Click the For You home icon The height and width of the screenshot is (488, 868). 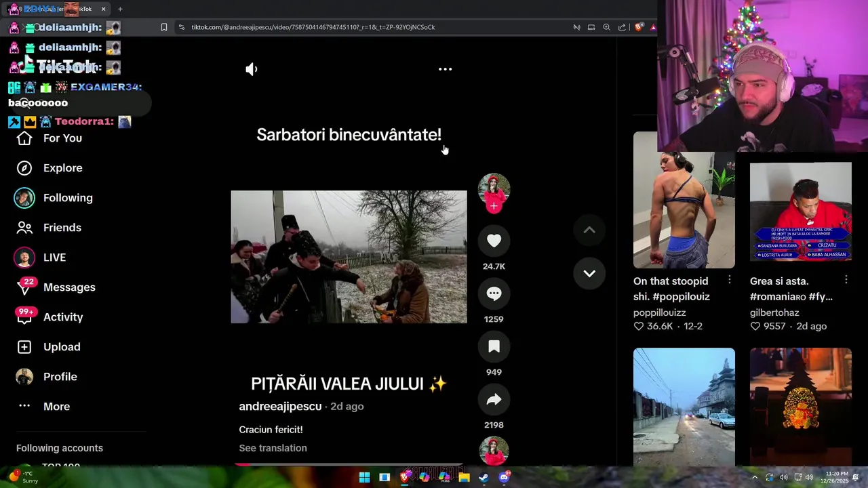[x=24, y=138]
